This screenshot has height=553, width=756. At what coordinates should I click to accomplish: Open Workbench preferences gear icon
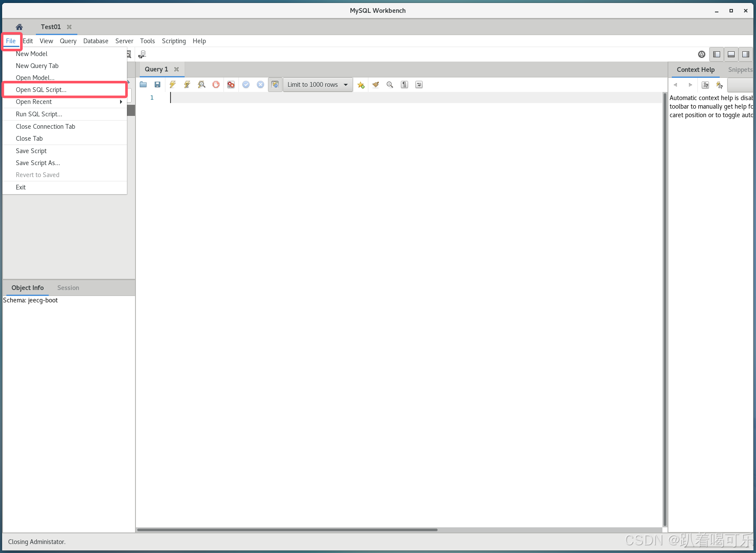point(702,54)
